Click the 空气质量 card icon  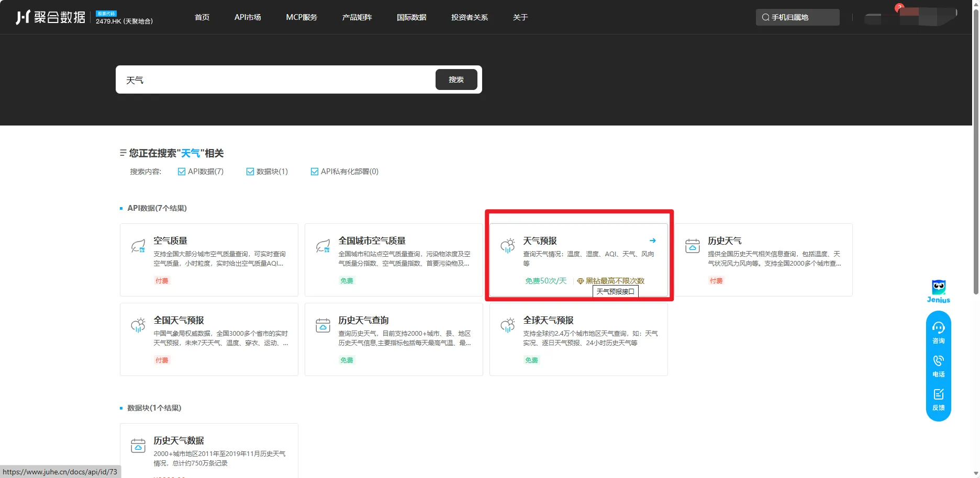138,246
